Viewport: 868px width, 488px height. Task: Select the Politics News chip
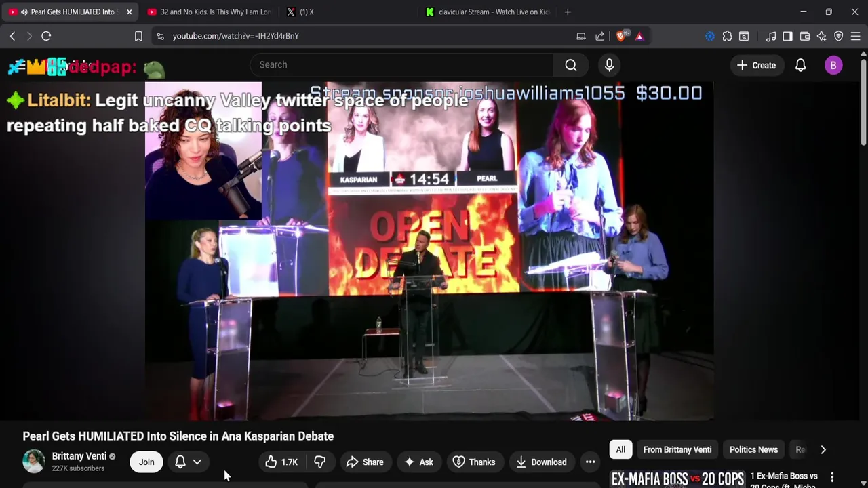pyautogui.click(x=753, y=450)
